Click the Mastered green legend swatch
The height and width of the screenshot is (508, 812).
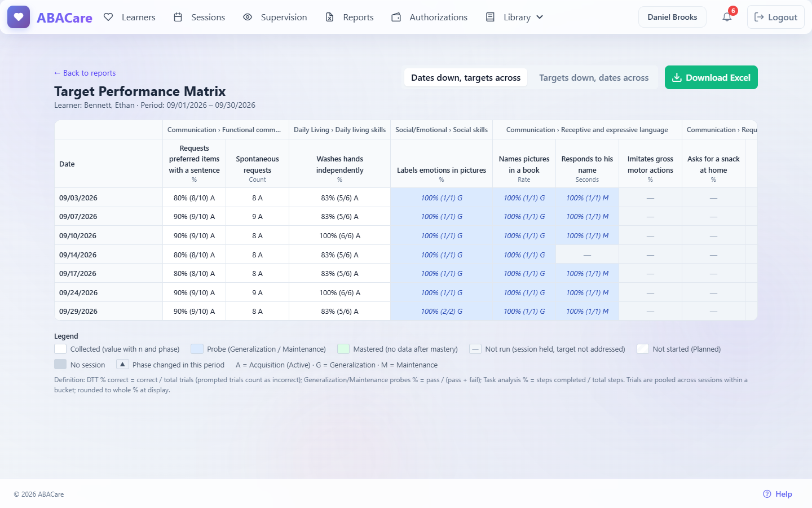pos(343,349)
